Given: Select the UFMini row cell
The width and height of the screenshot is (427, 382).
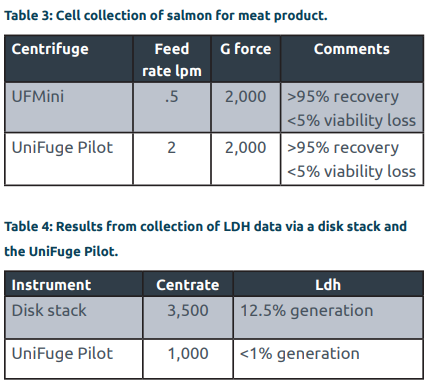Looking at the screenshot, I should click(x=69, y=107).
